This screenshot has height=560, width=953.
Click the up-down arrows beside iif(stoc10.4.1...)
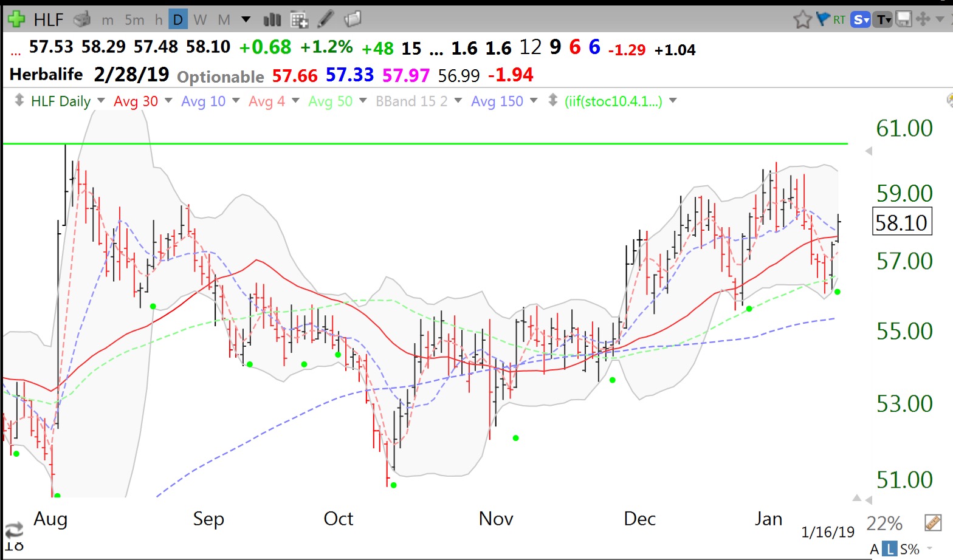(x=552, y=100)
